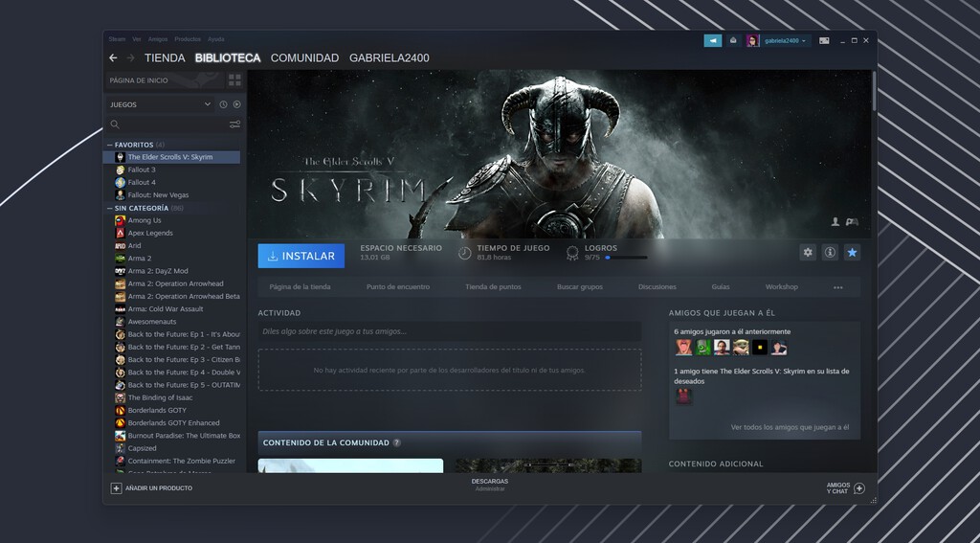Open the Ayuda menu

click(215, 38)
